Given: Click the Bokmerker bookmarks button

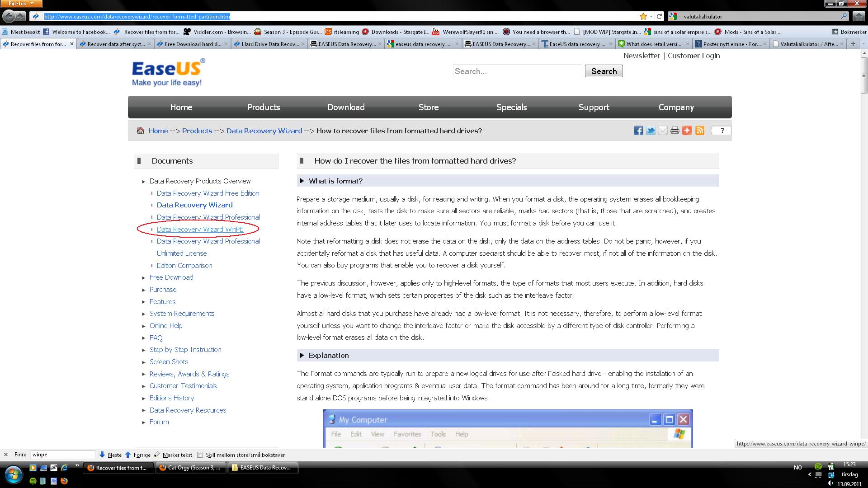Looking at the screenshot, I should [x=849, y=32].
